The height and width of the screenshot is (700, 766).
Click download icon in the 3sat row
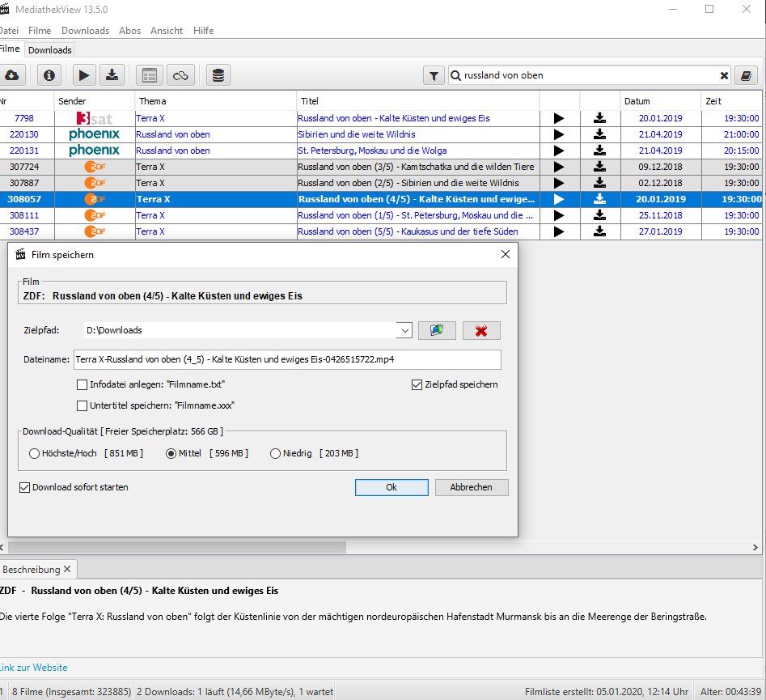coord(599,118)
